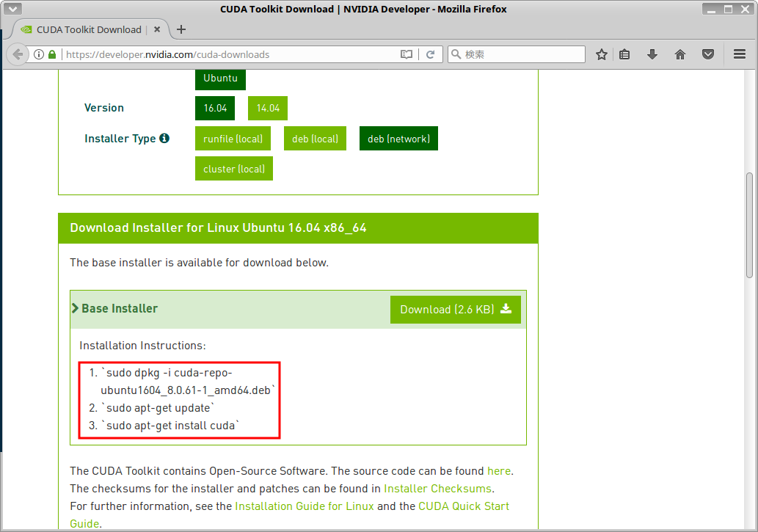Select Ubuntu version 14.04

point(268,108)
